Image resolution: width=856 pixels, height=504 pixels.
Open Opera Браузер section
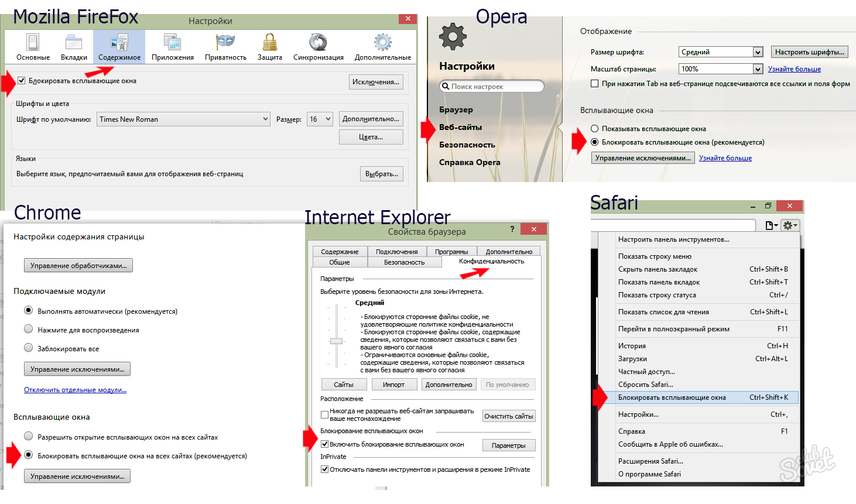pyautogui.click(x=456, y=109)
